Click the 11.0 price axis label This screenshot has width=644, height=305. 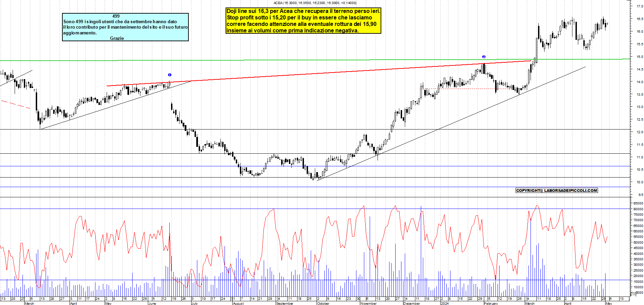click(x=640, y=157)
